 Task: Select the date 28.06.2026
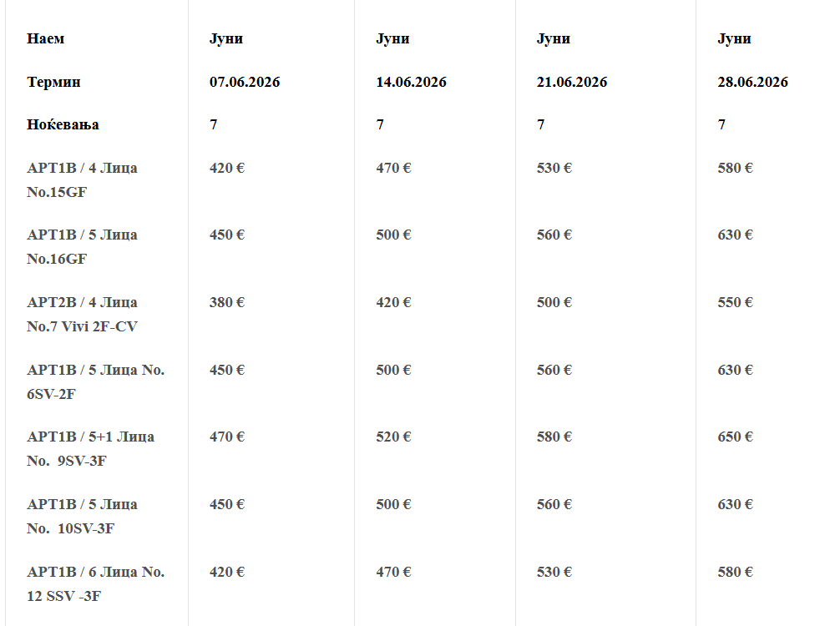click(x=752, y=82)
